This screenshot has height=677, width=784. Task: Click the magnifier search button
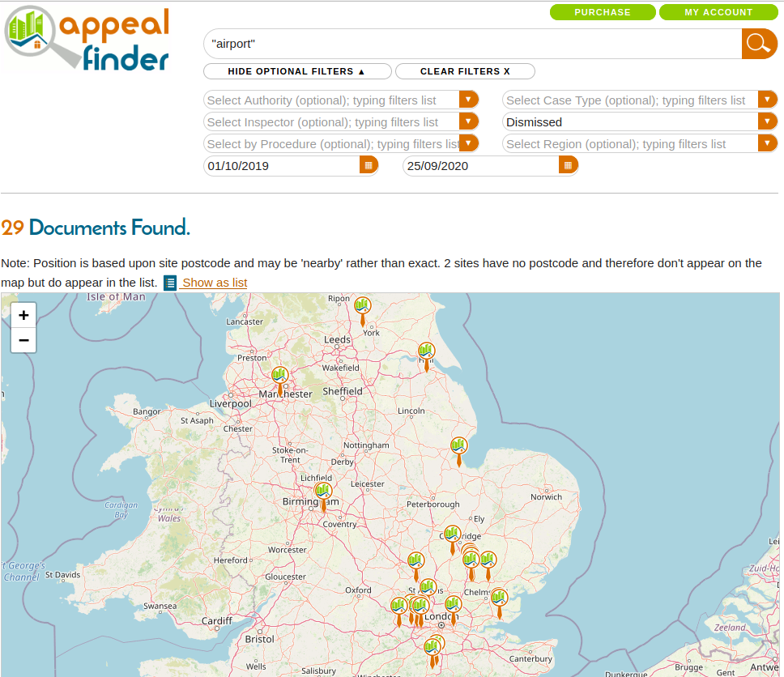(758, 44)
